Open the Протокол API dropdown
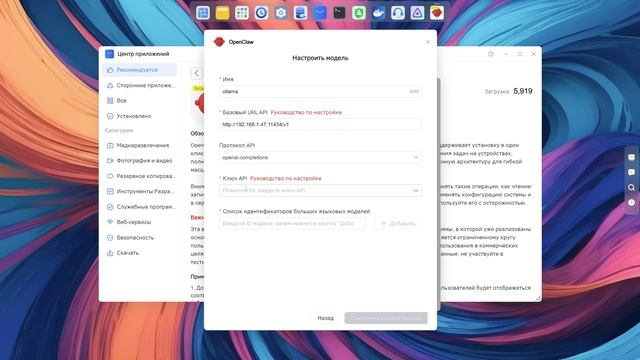This screenshot has height=360, width=640. click(x=320, y=158)
